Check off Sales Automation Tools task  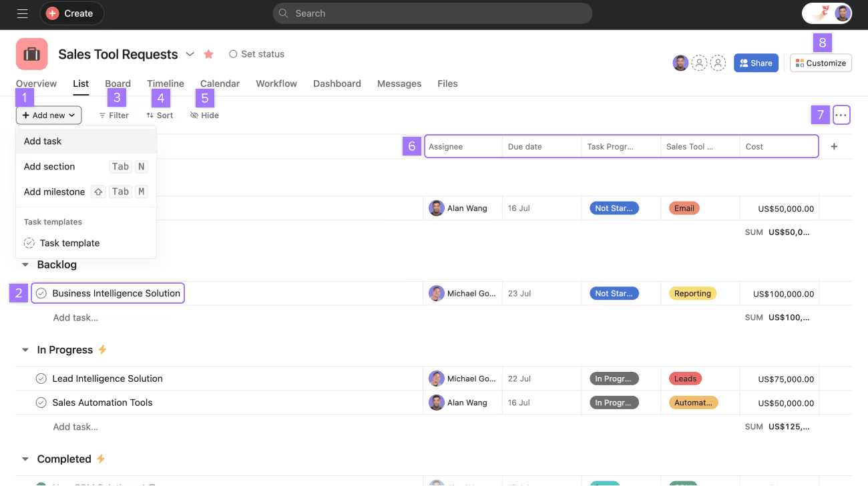point(41,403)
